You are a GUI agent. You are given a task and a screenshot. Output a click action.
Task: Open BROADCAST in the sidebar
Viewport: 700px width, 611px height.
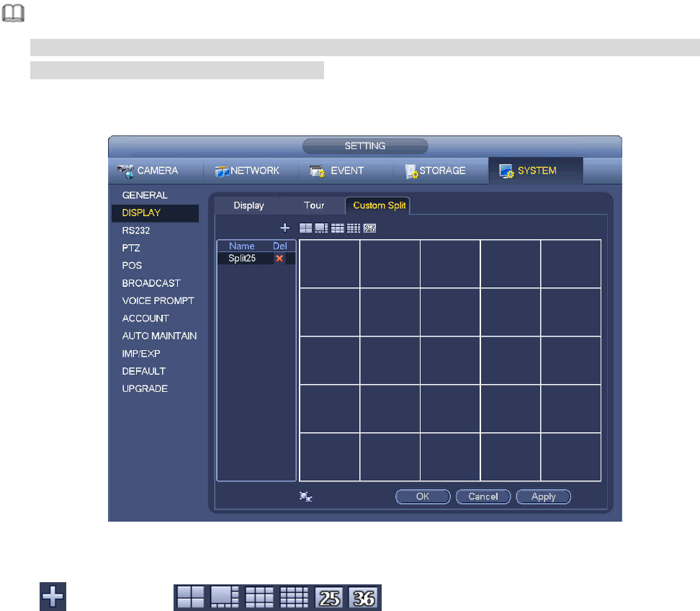coord(151,283)
